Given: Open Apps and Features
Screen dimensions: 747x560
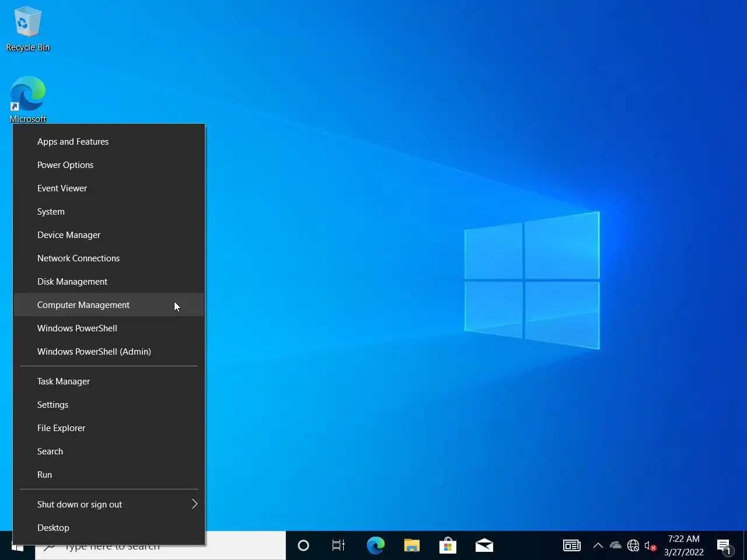Looking at the screenshot, I should (109, 142).
